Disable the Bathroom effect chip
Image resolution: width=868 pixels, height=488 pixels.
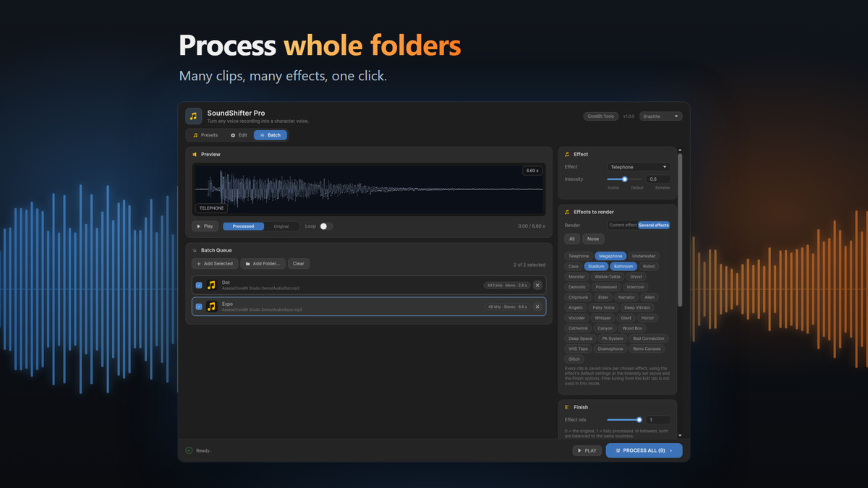click(623, 266)
